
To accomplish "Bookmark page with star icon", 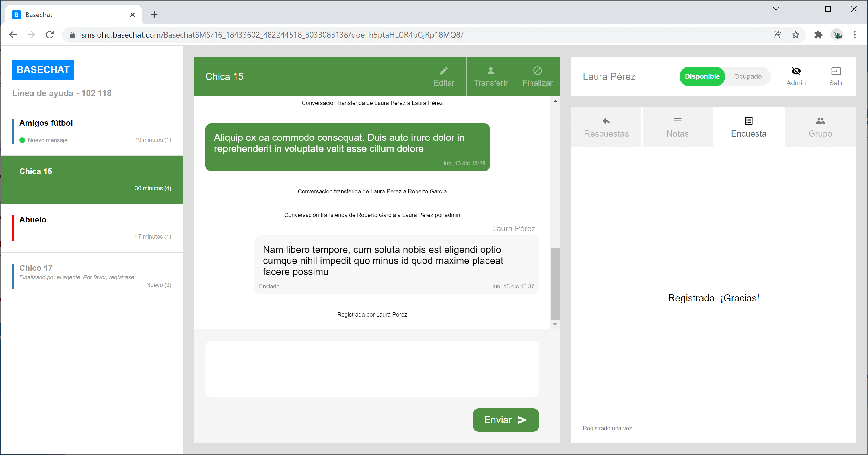I will pos(795,35).
